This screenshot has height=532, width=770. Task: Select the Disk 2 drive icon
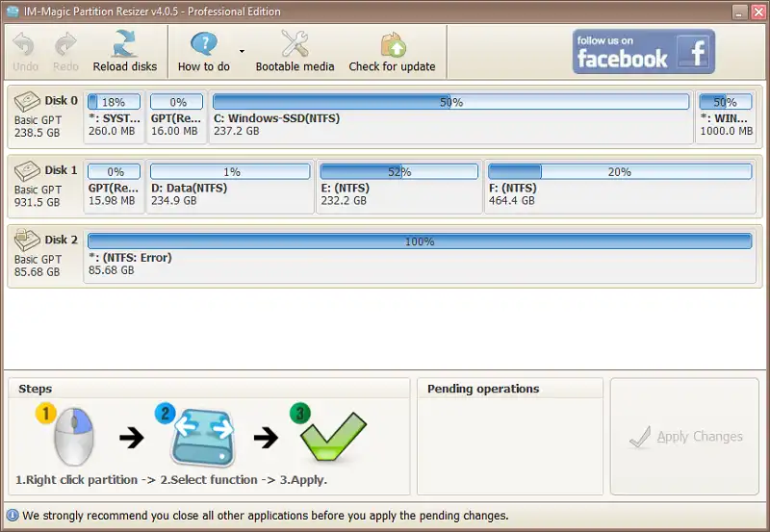(28, 241)
